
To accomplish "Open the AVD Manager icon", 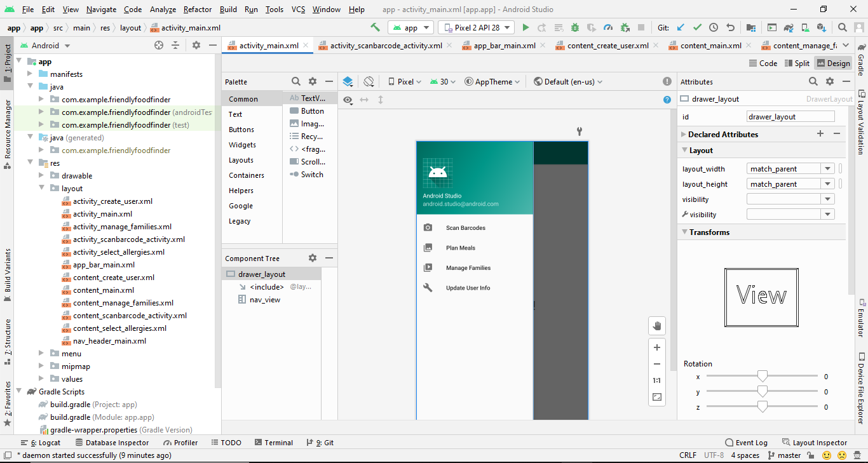I will point(805,27).
